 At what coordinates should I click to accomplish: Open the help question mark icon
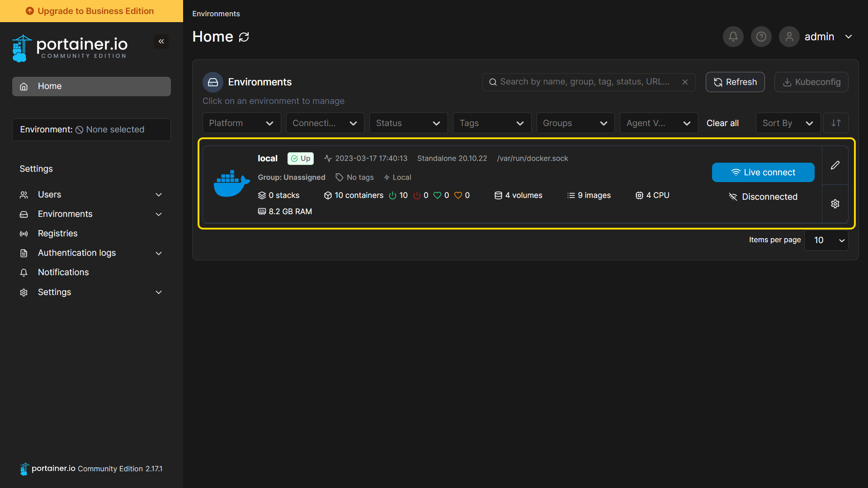coord(761,37)
